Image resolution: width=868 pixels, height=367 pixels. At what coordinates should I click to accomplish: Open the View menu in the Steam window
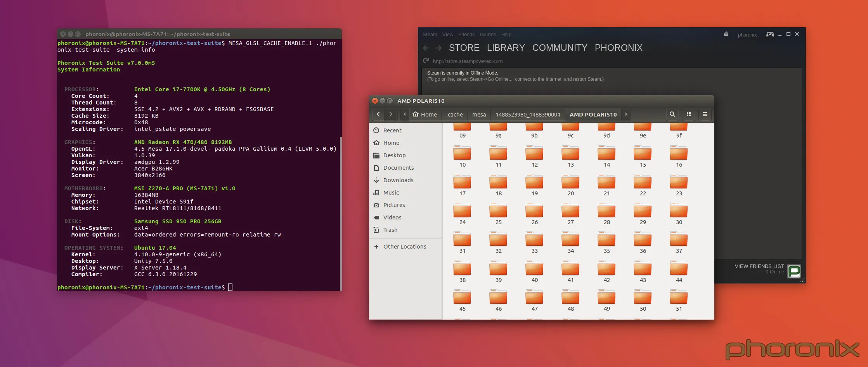(x=447, y=35)
